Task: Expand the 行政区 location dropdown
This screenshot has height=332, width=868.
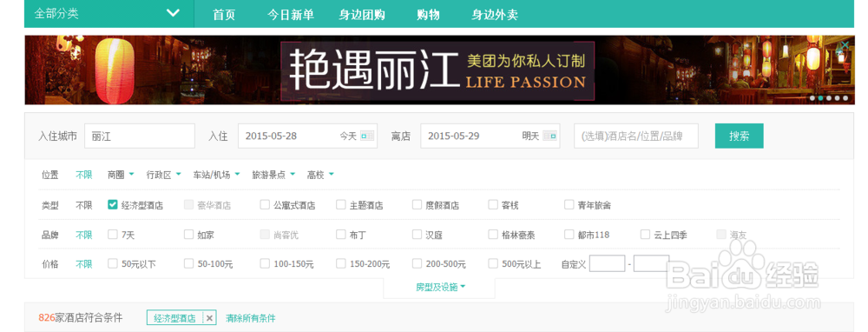Action: (x=164, y=175)
